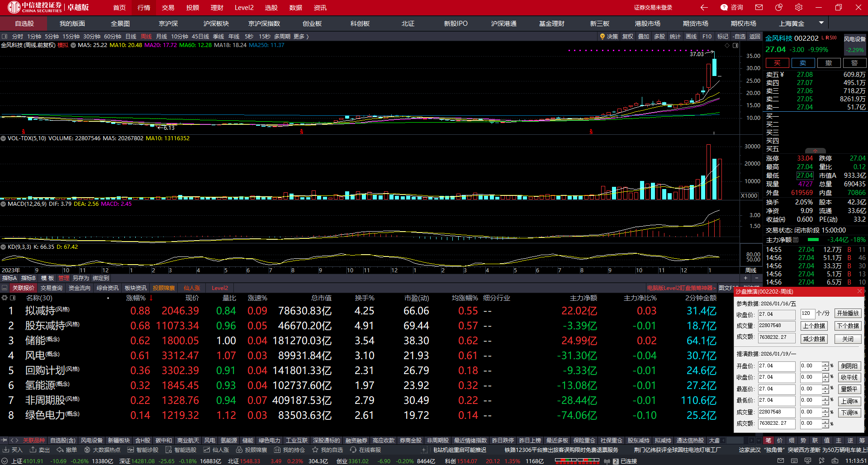Click the red 买 buy button
The image size is (868, 465).
777,63
